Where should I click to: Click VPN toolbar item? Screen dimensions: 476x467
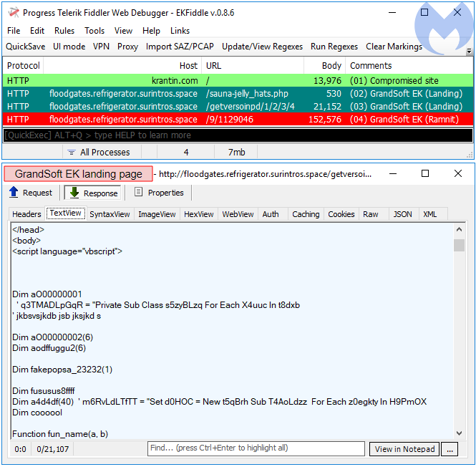click(101, 47)
